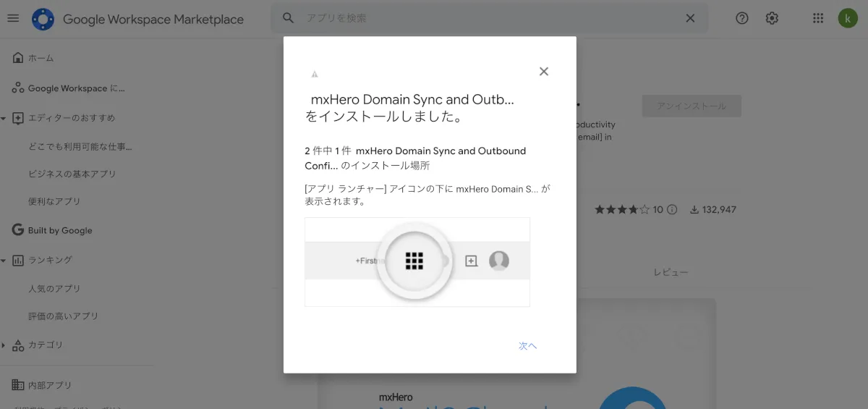Screen dimensions: 868x409
Task: Open the help question mark icon
Action: pyautogui.click(x=741, y=18)
